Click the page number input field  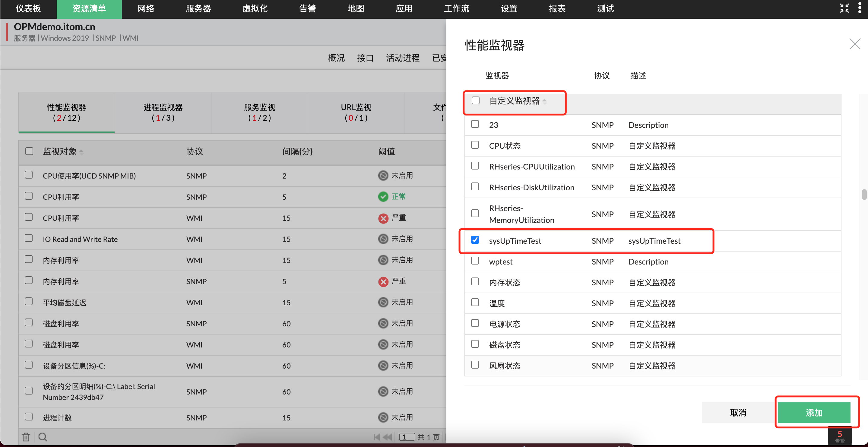click(x=407, y=437)
